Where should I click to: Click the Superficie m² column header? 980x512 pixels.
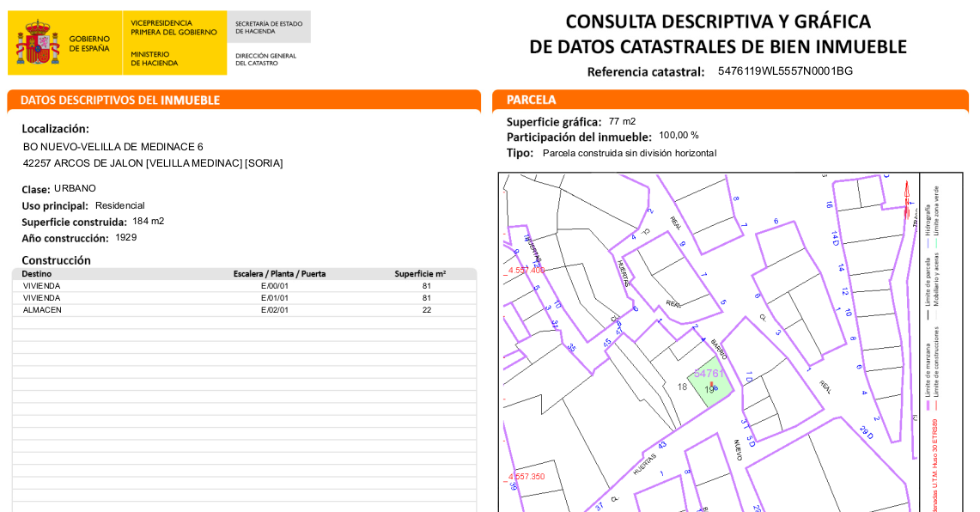420,274
